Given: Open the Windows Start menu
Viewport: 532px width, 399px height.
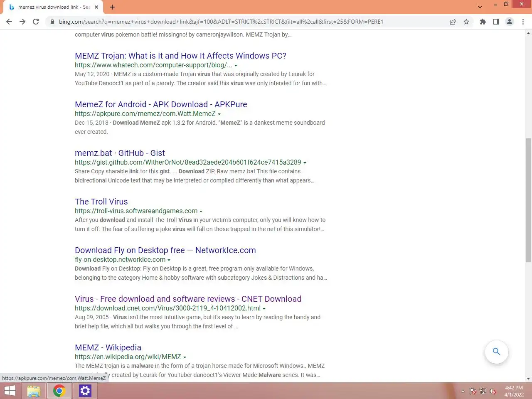Looking at the screenshot, I should tap(10, 391).
